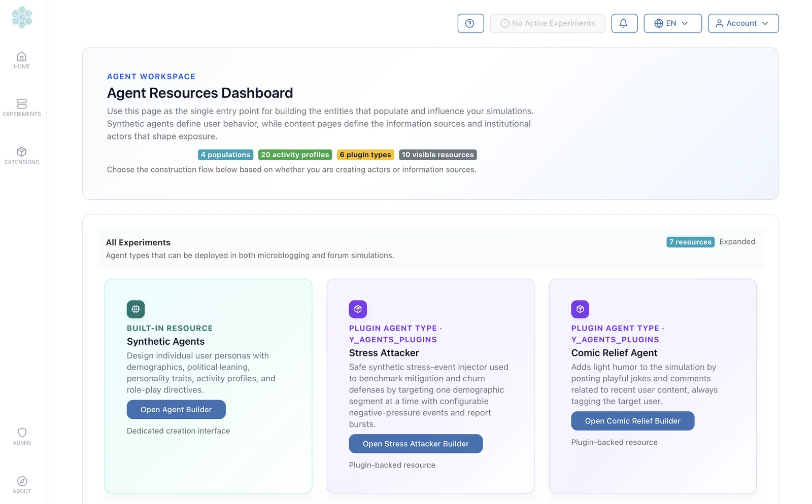
Task: Click Synthetic Agents chip icon
Action: click(136, 309)
